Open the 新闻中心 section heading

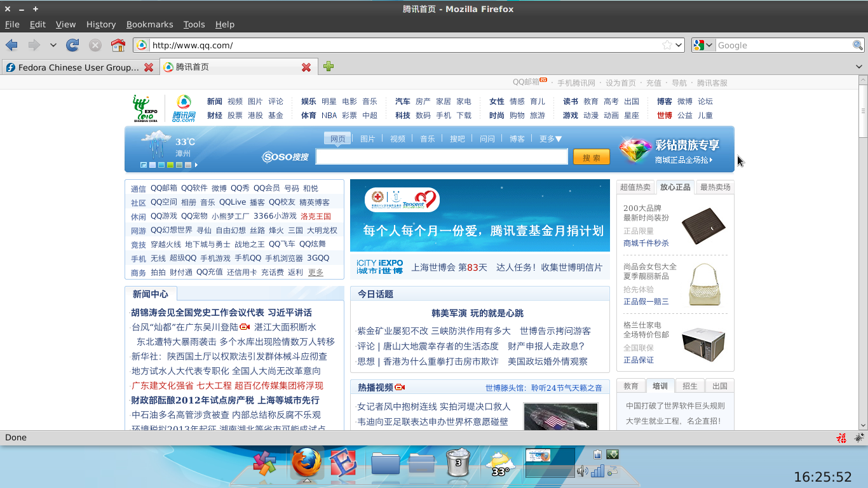(x=151, y=294)
